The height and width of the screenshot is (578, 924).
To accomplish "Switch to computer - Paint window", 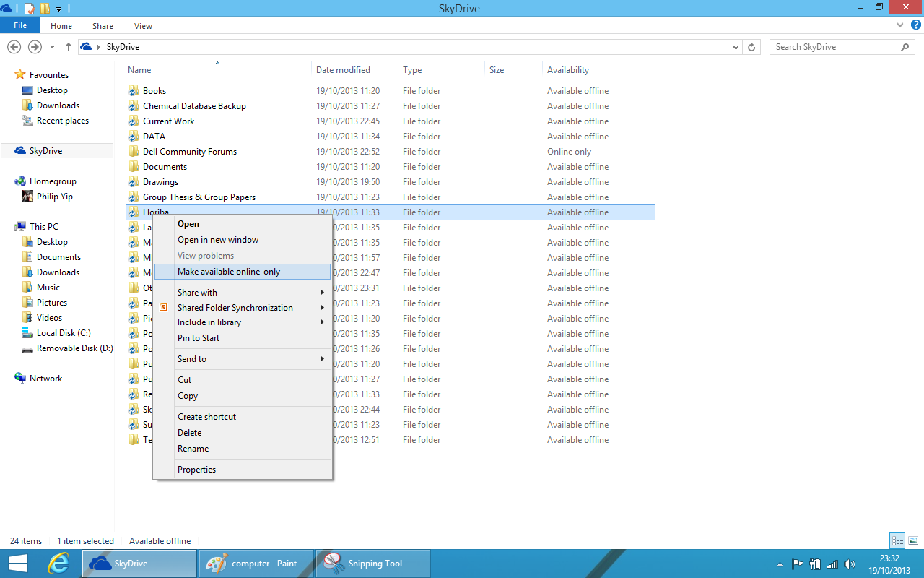I will [256, 564].
